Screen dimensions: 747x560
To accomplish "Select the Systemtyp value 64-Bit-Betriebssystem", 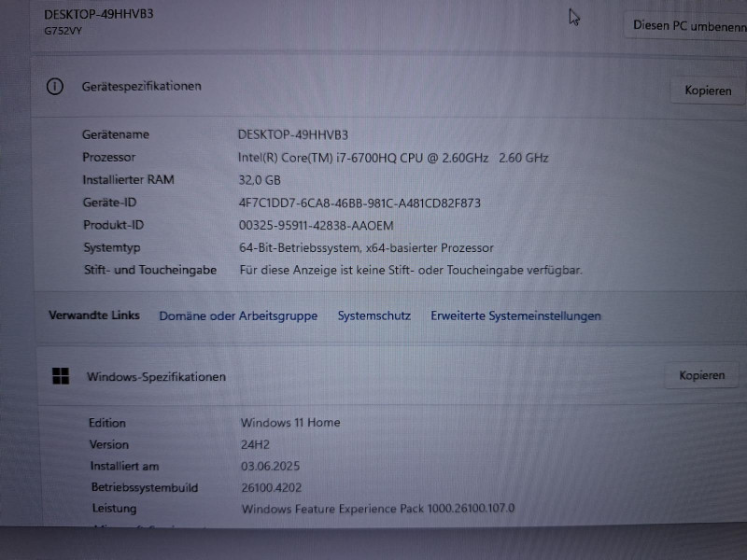I will click(x=366, y=247).
